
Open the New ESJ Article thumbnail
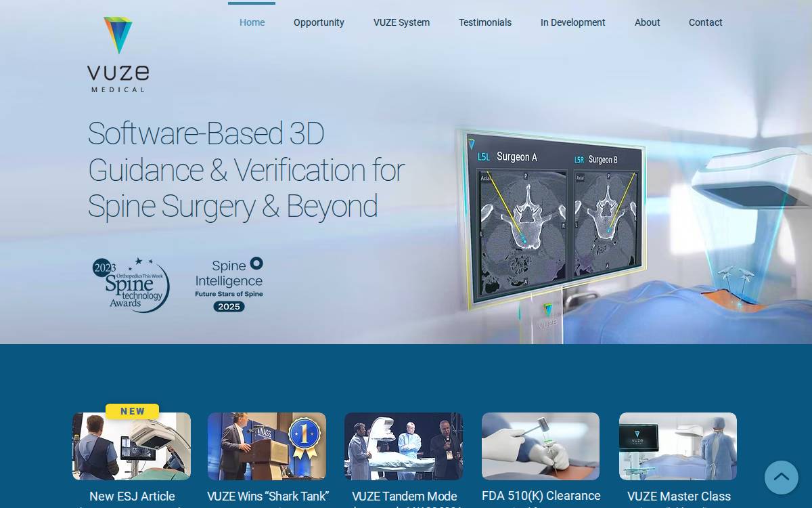131,446
